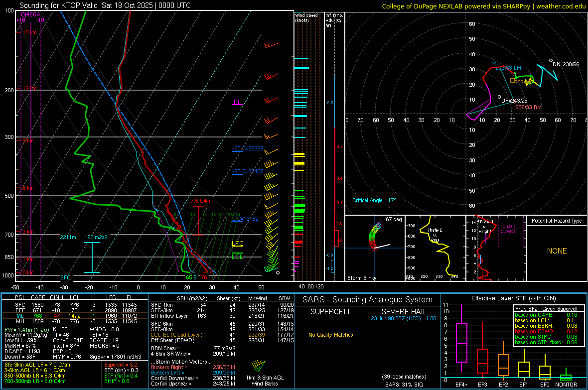The width and height of the screenshot is (588, 390).
Task: Click the 'SARS: 31% SIG' text
Action: point(404,385)
